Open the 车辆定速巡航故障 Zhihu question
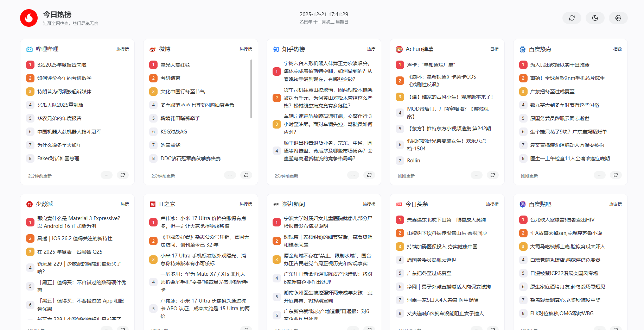 pyautogui.click(x=328, y=124)
